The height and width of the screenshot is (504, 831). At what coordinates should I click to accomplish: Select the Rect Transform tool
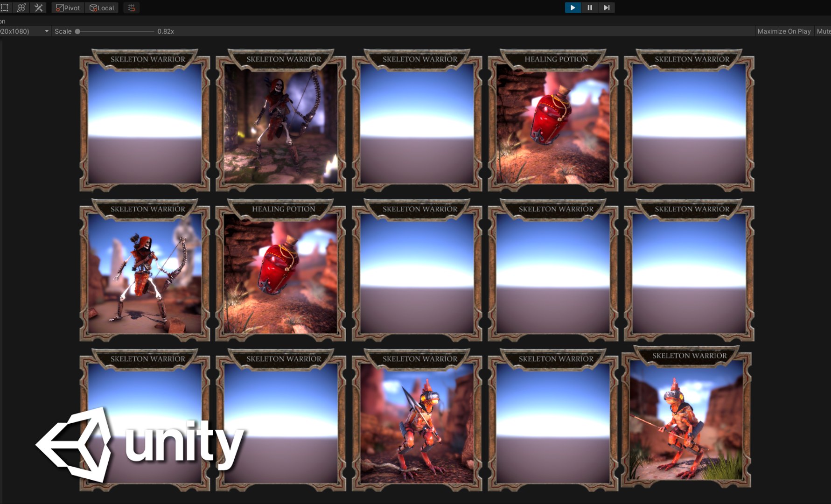point(5,7)
